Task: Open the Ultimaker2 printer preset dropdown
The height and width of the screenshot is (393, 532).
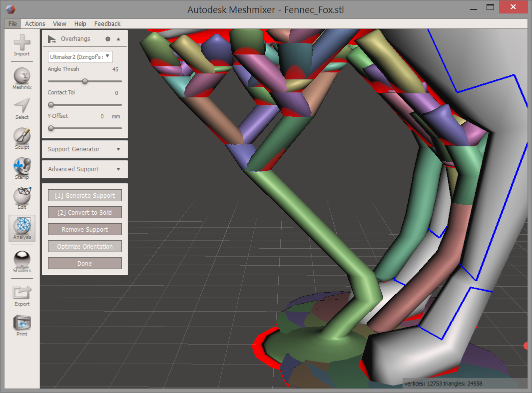Action: tap(80, 56)
